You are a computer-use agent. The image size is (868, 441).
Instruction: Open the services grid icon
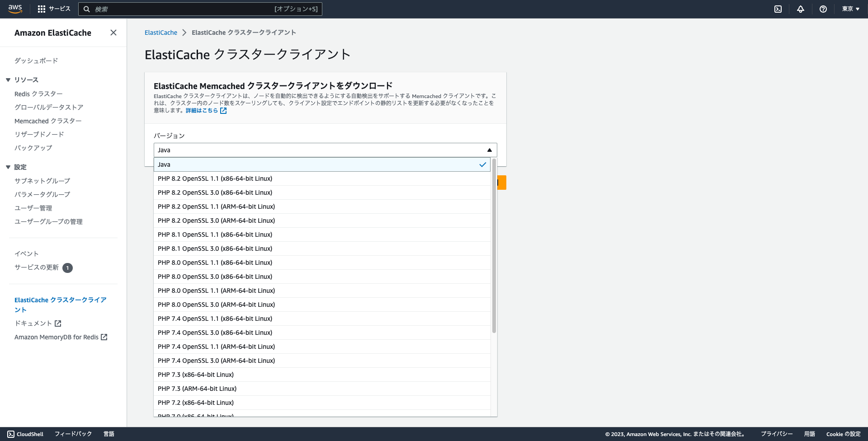tap(41, 9)
